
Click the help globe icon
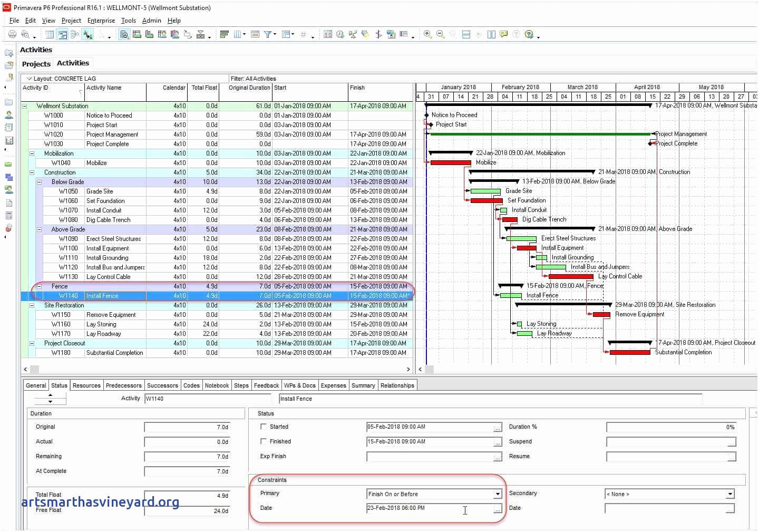point(529,35)
